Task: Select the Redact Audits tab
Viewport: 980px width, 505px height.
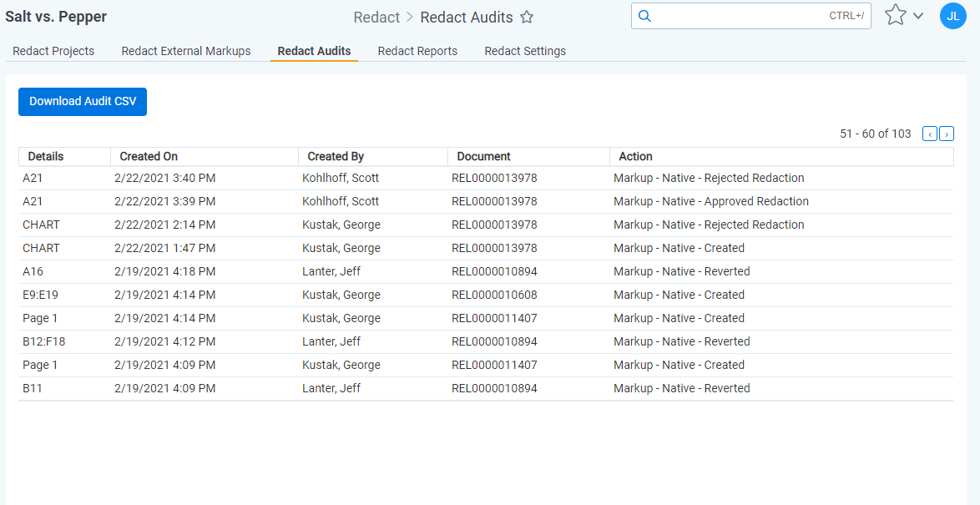Action: (x=315, y=51)
